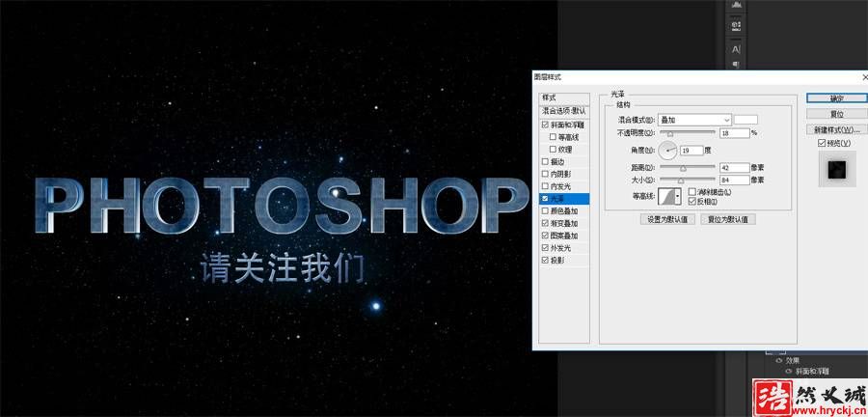Focus the 大小 value field showing 84
Image resolution: width=868 pixels, height=417 pixels.
coord(735,180)
